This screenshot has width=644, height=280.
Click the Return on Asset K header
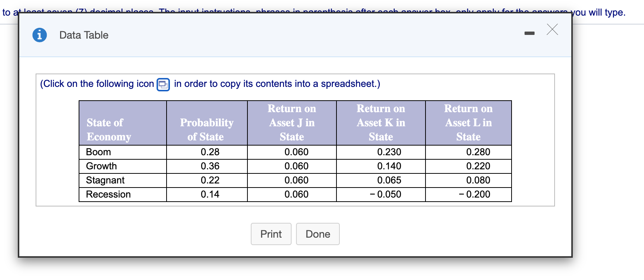381,123
